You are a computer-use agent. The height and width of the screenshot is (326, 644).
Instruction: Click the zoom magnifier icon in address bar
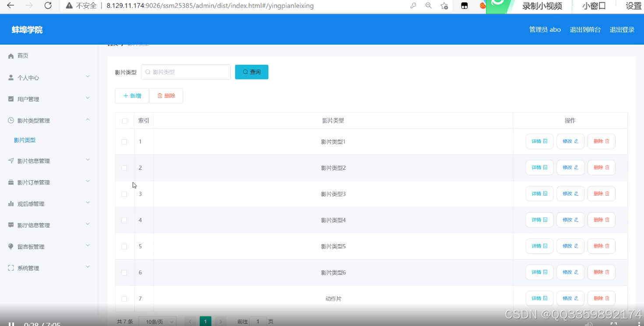point(429,6)
